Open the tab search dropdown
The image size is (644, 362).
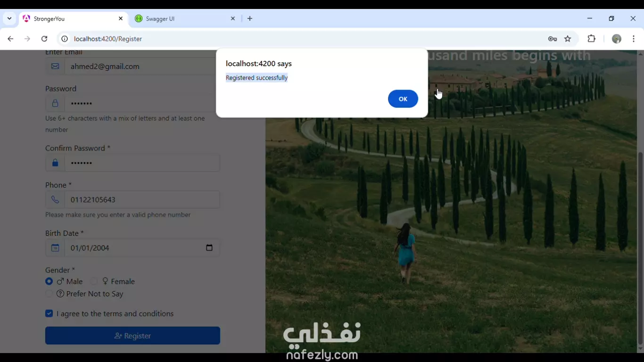(x=9, y=19)
